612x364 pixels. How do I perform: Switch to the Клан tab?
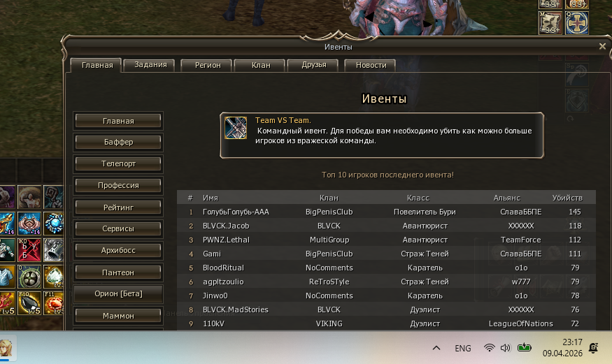[x=261, y=65]
